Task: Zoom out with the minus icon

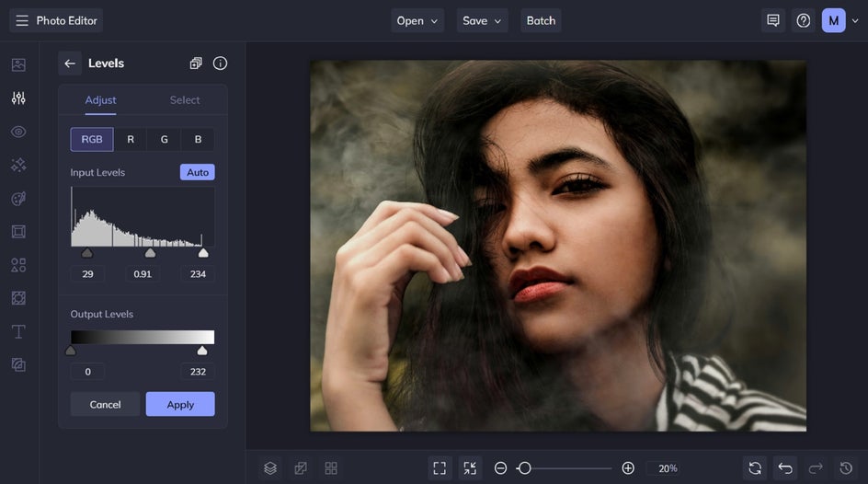Action: tap(500, 468)
